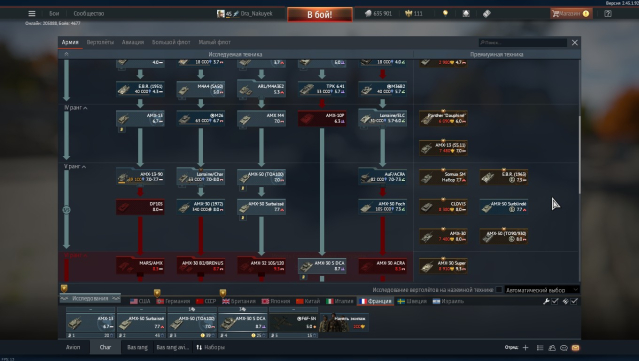The width and height of the screenshot is (639, 361).
Task: Open the mail envelope icon at bottom right
Action: (575, 348)
